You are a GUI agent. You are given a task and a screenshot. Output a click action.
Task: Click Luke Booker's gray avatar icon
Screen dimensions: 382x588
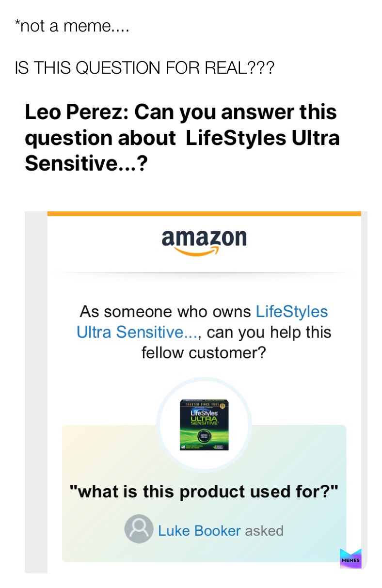(x=139, y=529)
